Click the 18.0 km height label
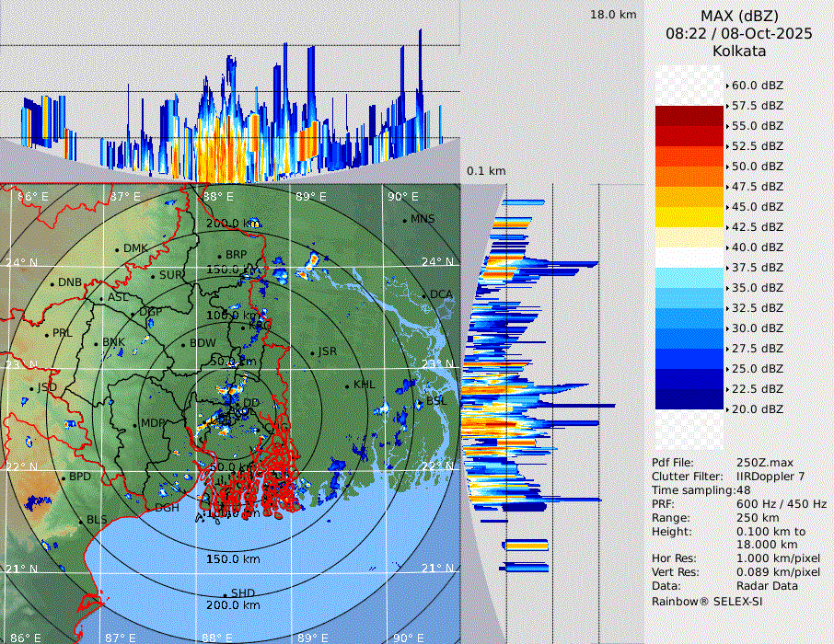Screen dimensions: 834x644 point(613,15)
